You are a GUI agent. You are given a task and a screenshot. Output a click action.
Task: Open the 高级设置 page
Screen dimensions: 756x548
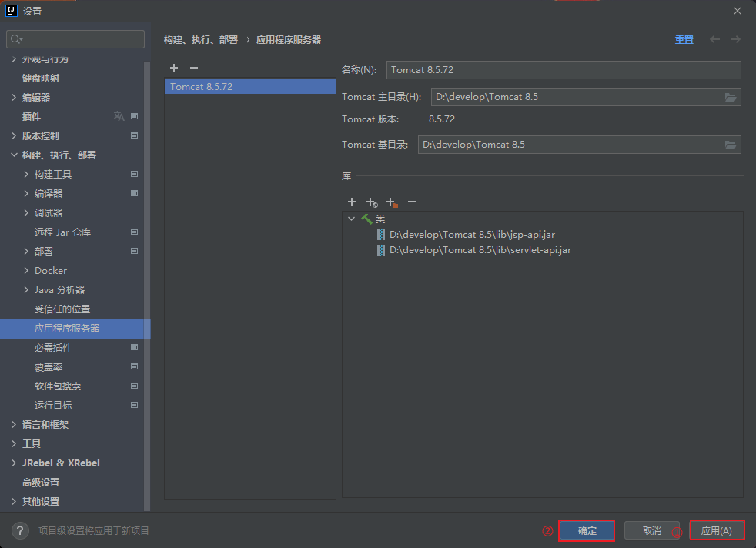click(x=41, y=483)
